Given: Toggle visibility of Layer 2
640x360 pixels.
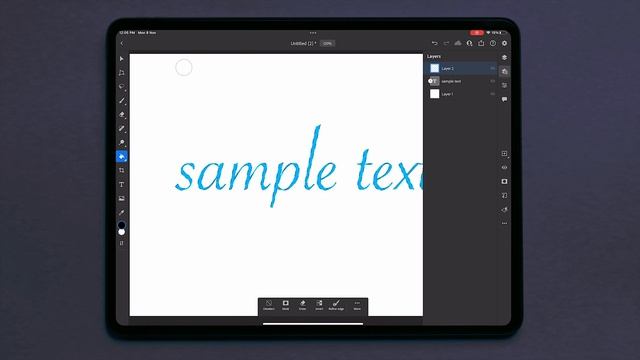Looking at the screenshot, I should coord(493,68).
